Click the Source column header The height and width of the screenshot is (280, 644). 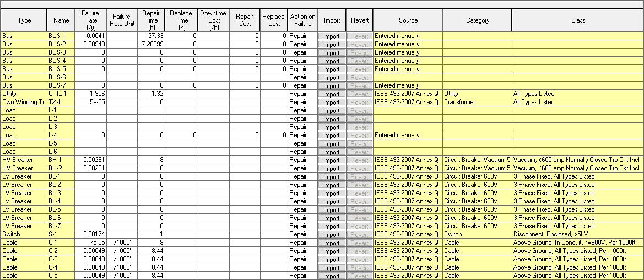tap(408, 20)
